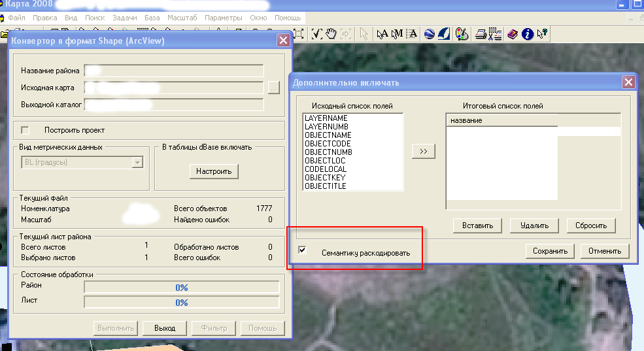Select the hand pan tool
The height and width of the screenshot is (351, 644).
[x=331, y=34]
